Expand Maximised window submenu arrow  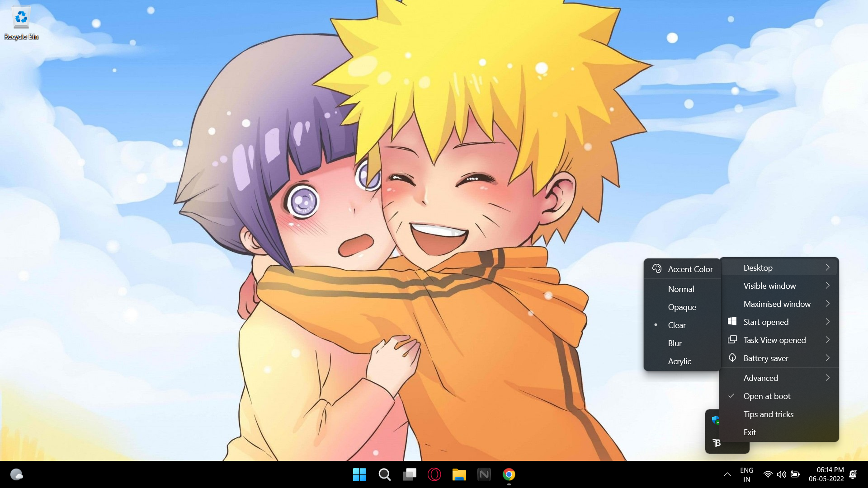[x=827, y=304]
